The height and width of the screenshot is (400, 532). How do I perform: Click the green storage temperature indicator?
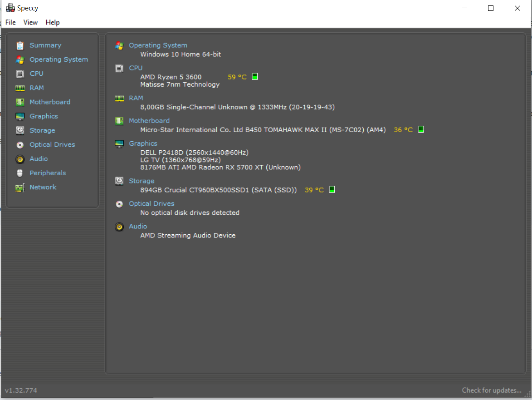[x=332, y=189]
